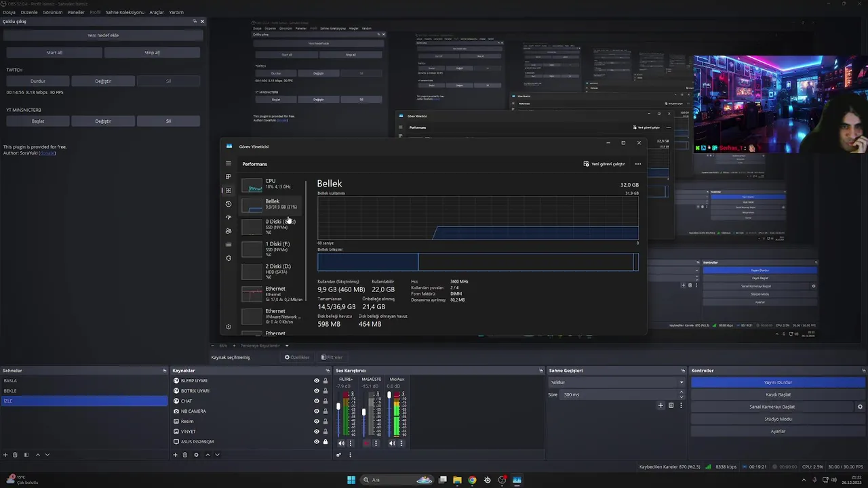
Task: Add a scene transition with plus icon
Action: [660, 405]
